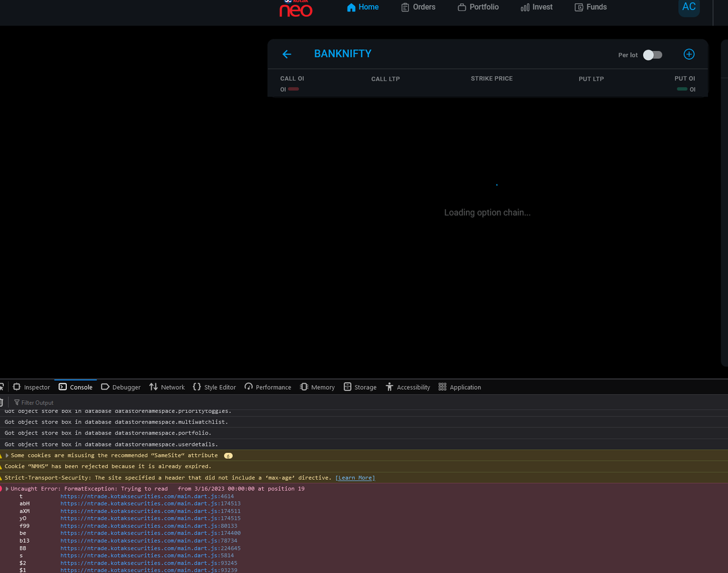Click stack frame name aXM
This screenshot has width=728, height=573.
click(x=24, y=511)
